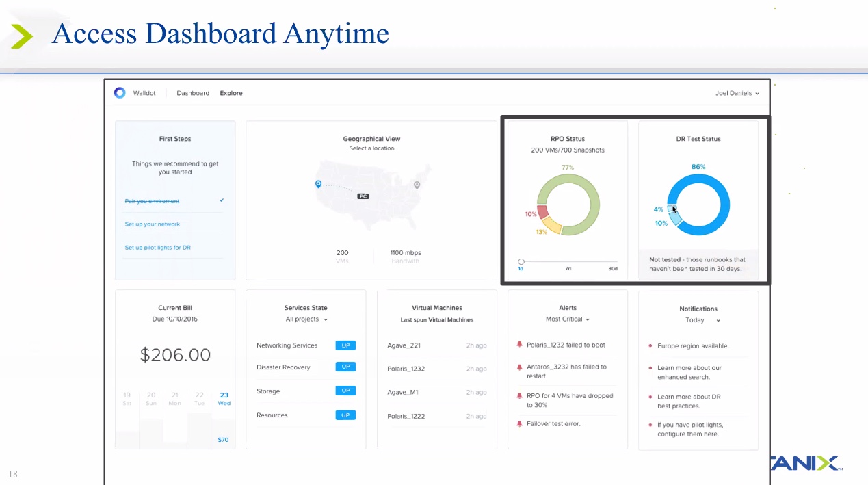The height and width of the screenshot is (485, 868).
Task: Open the Most Critical alerts filter
Action: click(x=567, y=319)
